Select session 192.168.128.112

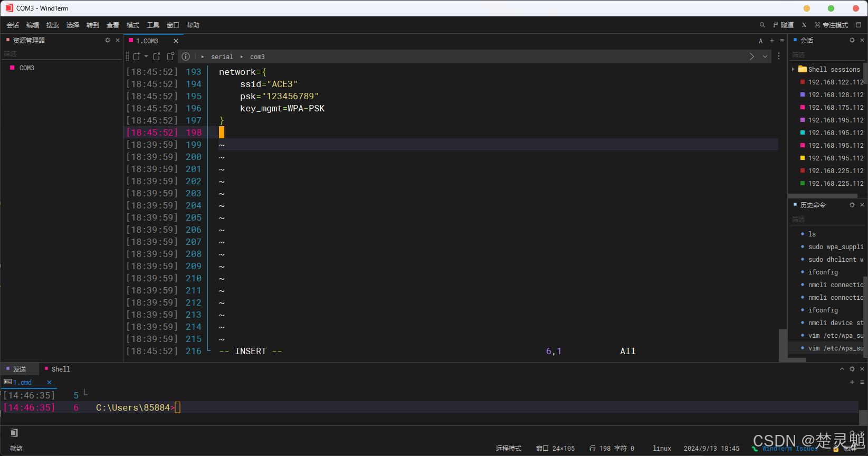pyautogui.click(x=836, y=95)
